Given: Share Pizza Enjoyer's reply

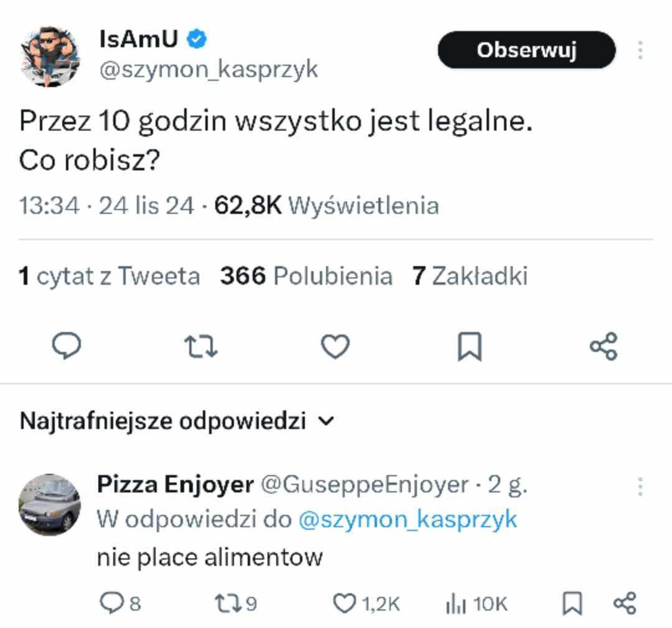Looking at the screenshot, I should (625, 602).
